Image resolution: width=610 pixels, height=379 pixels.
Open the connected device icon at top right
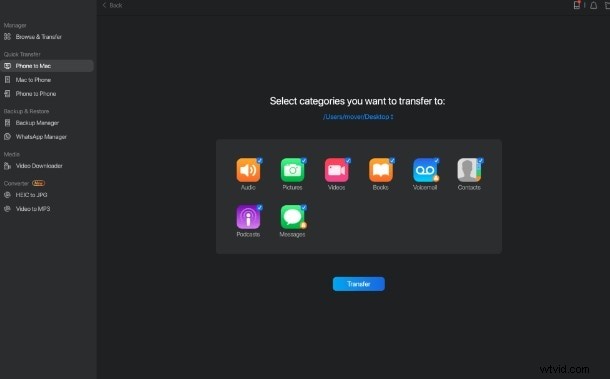coord(577,5)
